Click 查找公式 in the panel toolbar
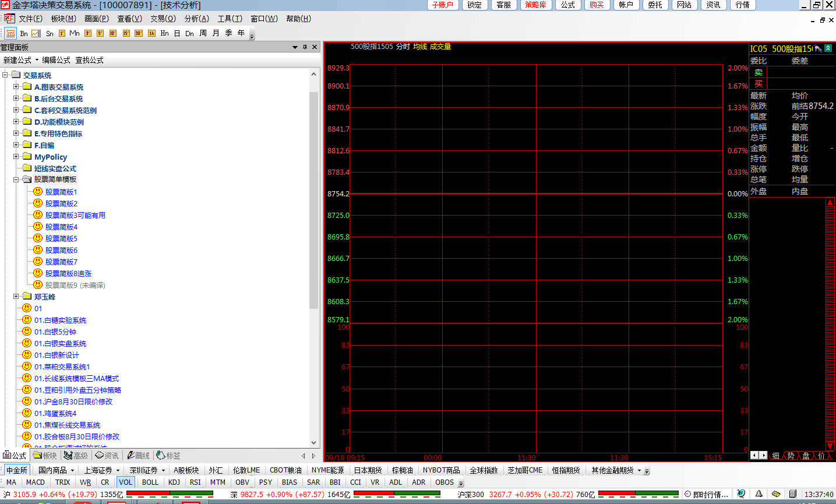836x504 pixels. (90, 60)
